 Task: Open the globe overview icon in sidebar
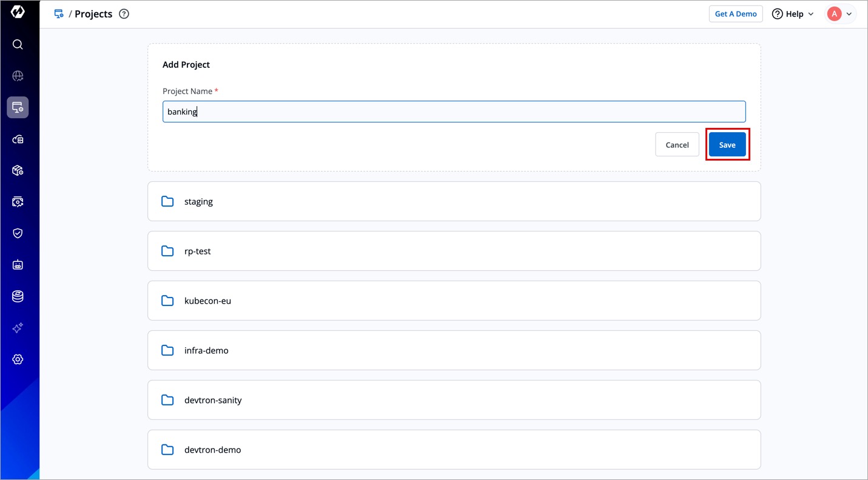pos(18,76)
